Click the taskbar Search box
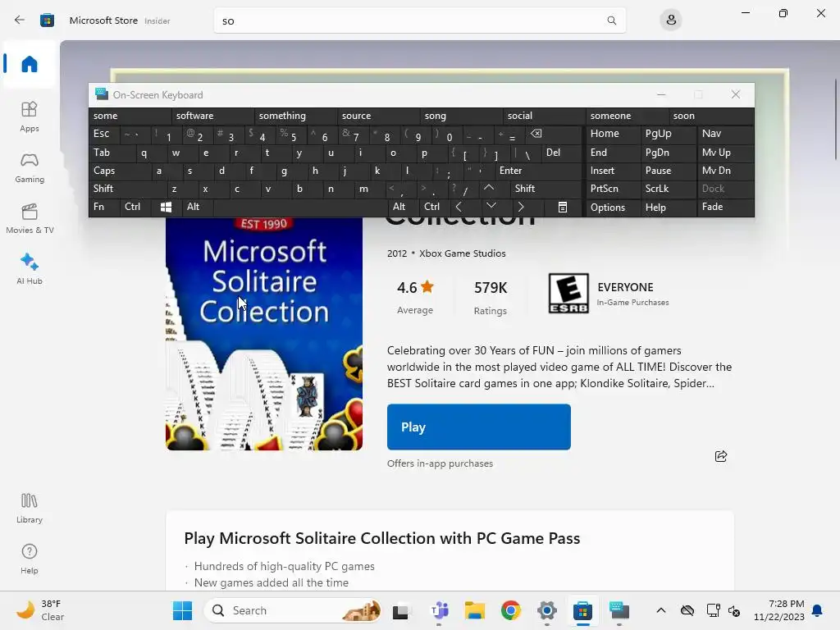This screenshot has height=630, width=840. 294,610
